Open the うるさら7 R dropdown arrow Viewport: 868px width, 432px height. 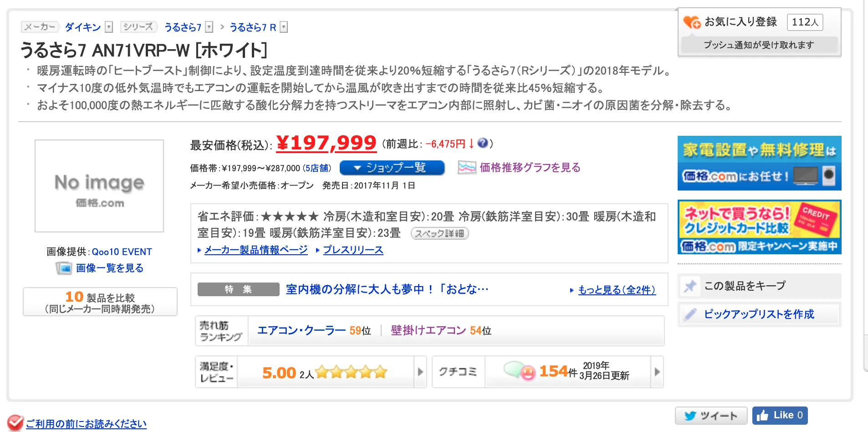point(284,27)
